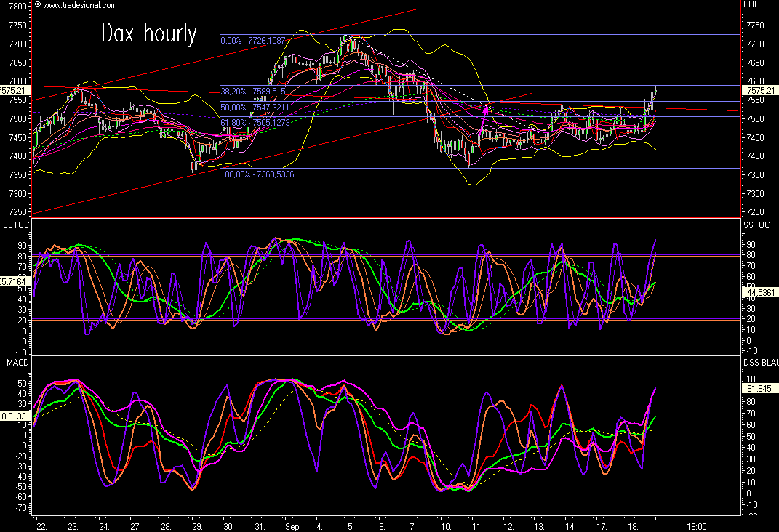Select the 'Dax hourly' chart title
779x532 pixels.
[x=148, y=33]
